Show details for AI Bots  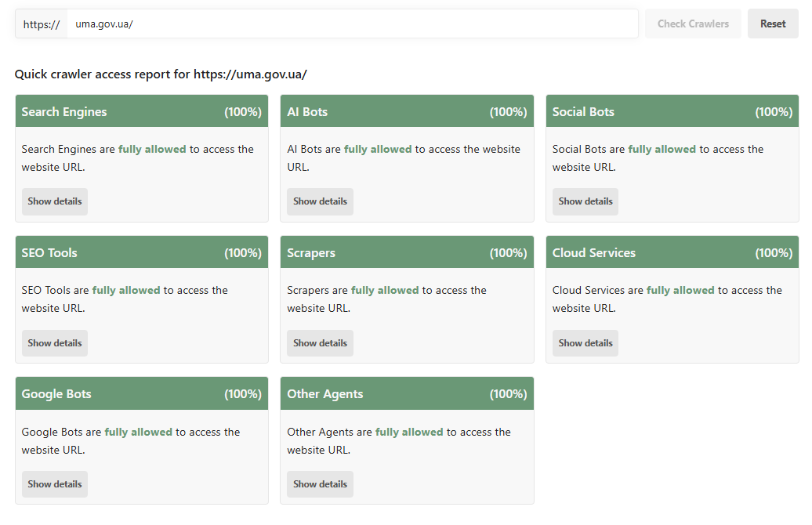click(x=320, y=201)
